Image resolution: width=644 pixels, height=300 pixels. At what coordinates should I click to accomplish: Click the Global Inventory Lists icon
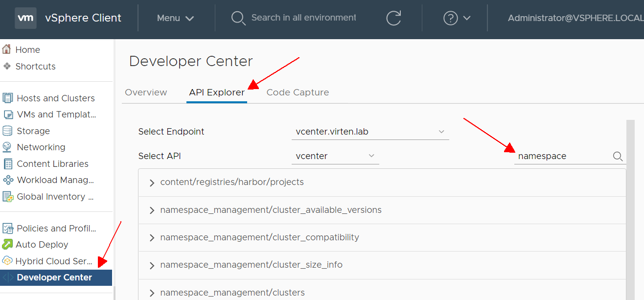tap(8, 196)
